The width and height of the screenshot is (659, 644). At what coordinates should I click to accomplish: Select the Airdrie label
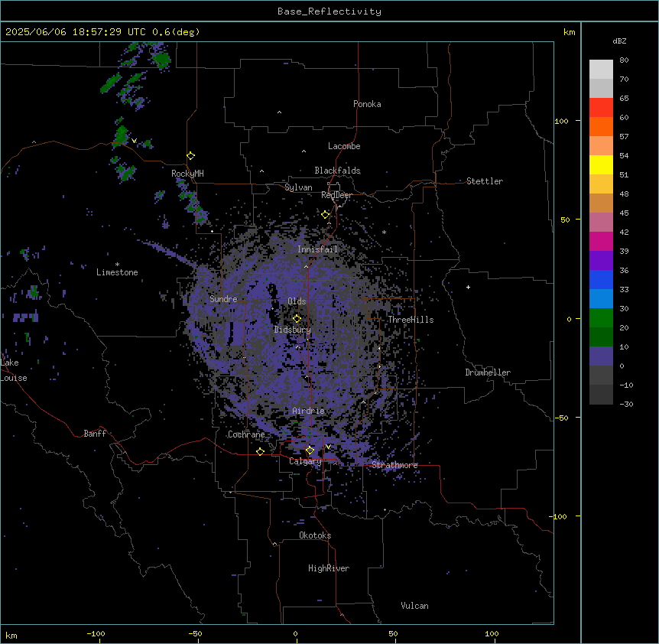[309, 411]
